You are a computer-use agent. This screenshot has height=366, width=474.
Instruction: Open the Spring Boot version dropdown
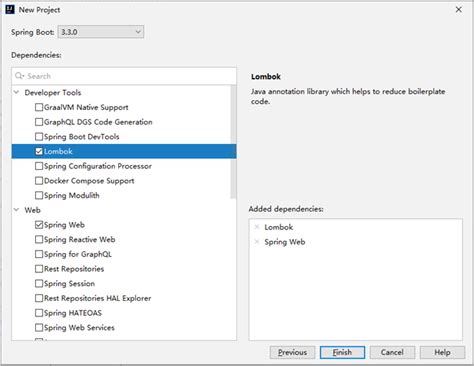pyautogui.click(x=101, y=32)
